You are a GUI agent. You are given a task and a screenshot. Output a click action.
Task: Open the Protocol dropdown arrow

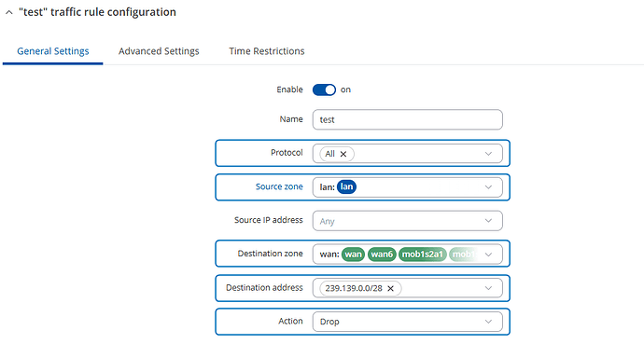[488, 154]
